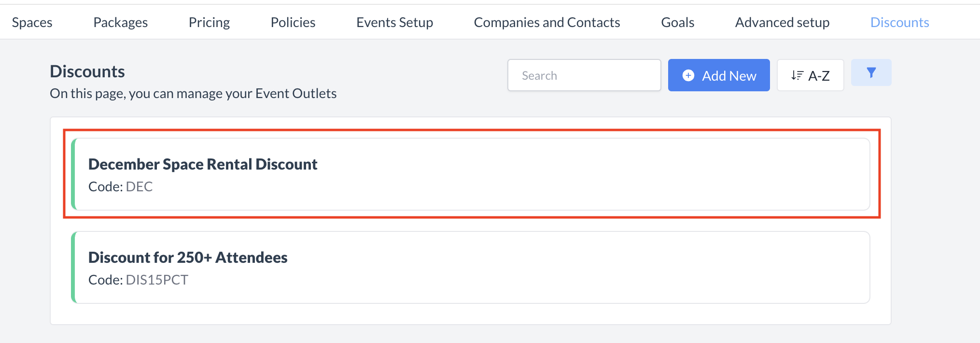Go to the Pricing tab
This screenshot has width=980, height=343.
coord(209,22)
